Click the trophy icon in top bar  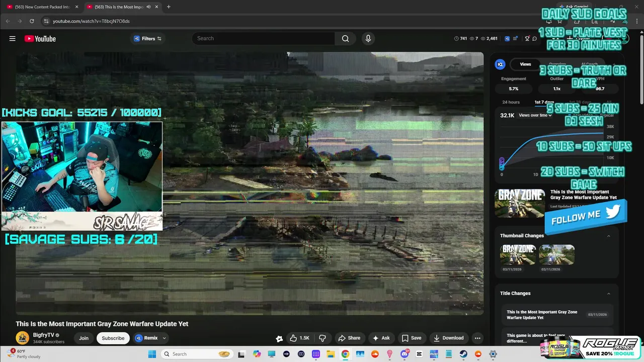[x=527, y=39]
